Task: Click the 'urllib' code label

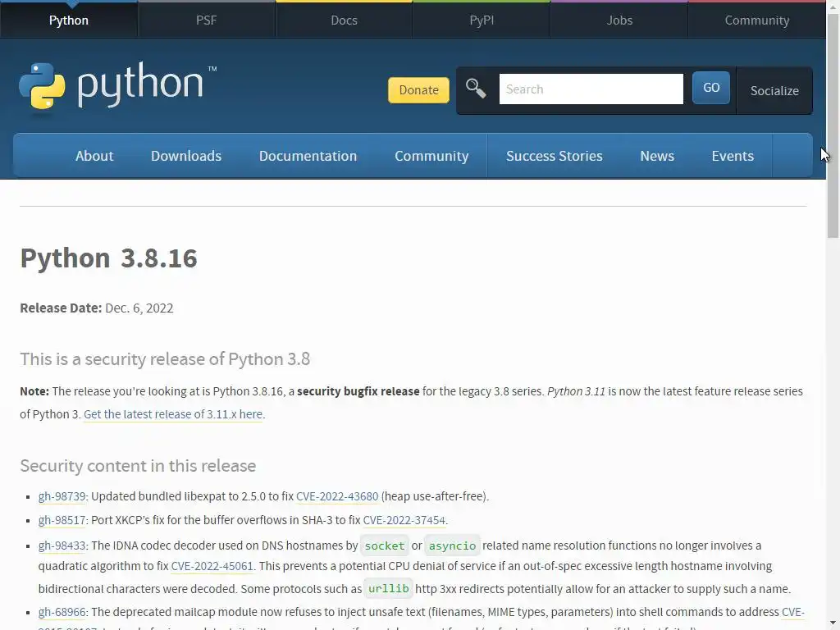Action: (x=388, y=588)
